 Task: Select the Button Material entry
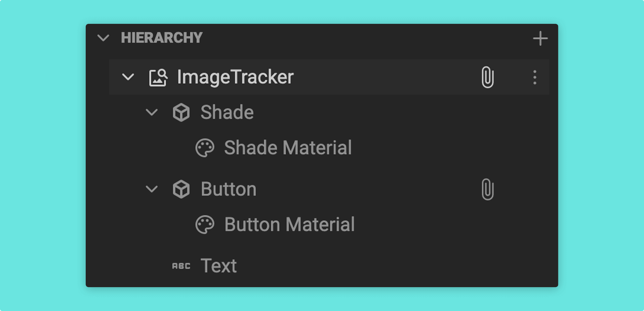[289, 224]
